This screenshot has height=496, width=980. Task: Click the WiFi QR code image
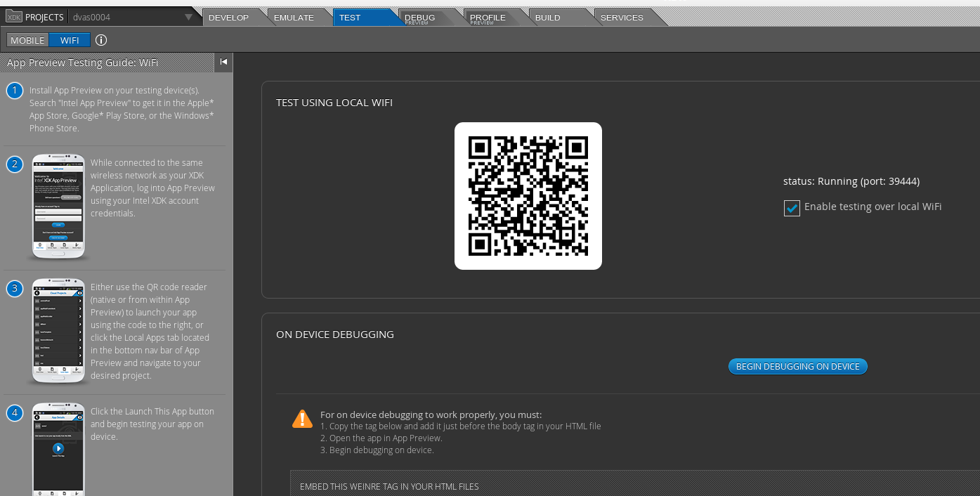click(x=528, y=196)
